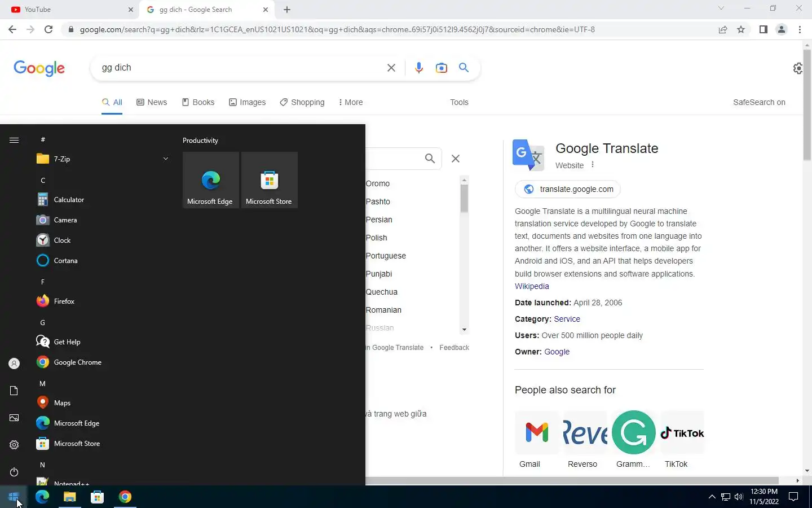Click the Microsoft Store Productivity tile

[269, 180]
